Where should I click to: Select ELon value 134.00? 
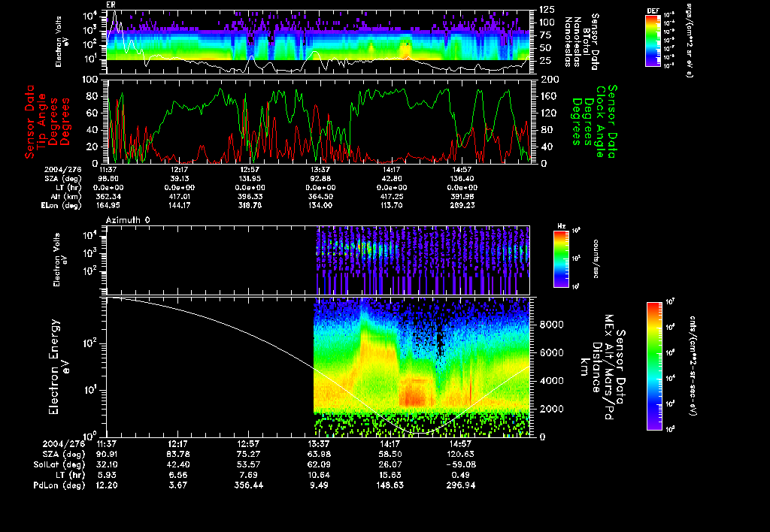320,206
